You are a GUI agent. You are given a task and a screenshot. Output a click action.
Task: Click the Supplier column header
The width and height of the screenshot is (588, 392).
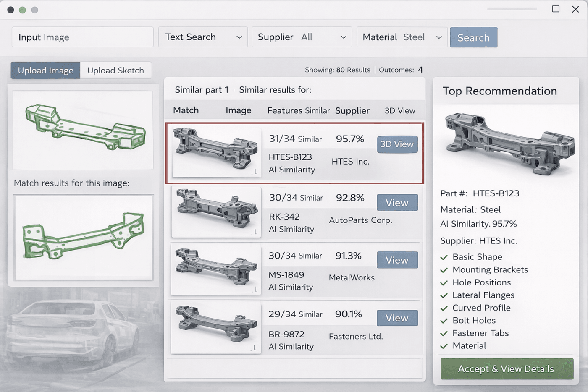coord(352,110)
